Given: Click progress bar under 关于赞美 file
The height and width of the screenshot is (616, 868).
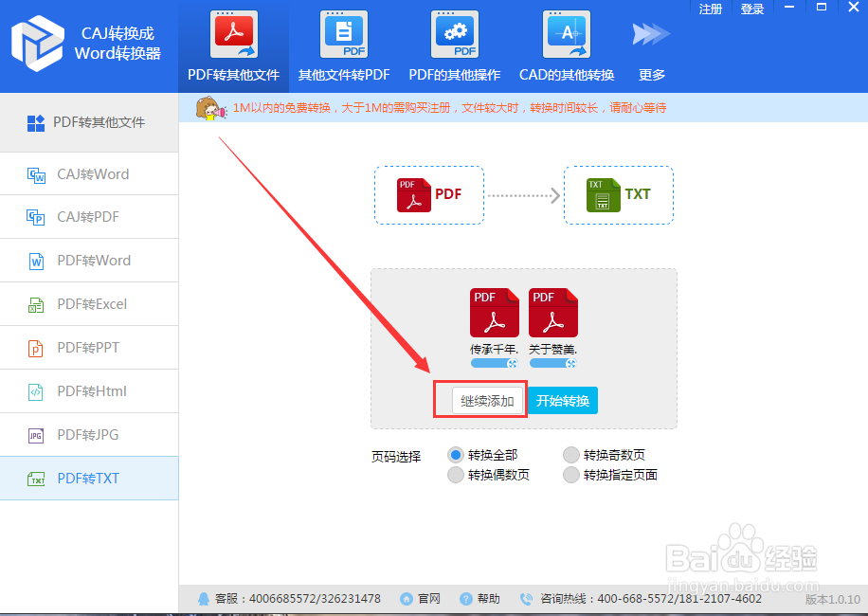Looking at the screenshot, I should (553, 363).
